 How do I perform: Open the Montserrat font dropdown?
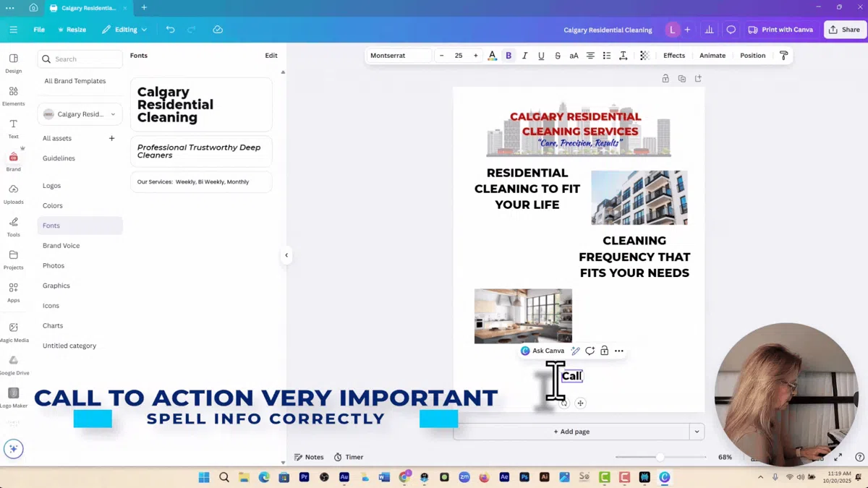[x=398, y=56]
